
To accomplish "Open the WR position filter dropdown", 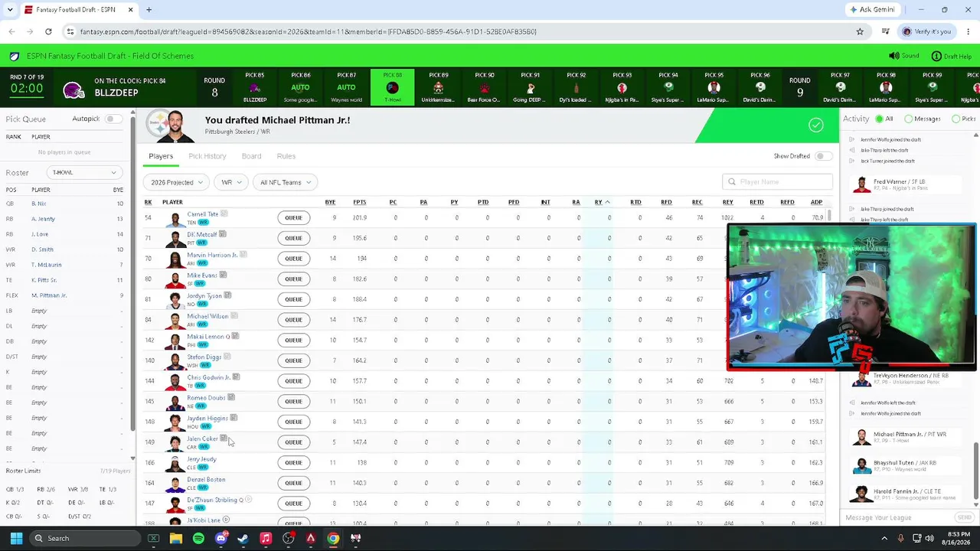I will coord(230,182).
